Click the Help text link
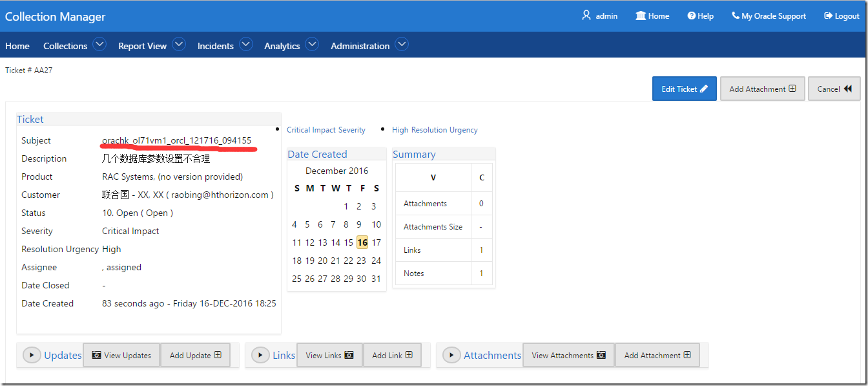Screen dimensions: 868x386 [x=706, y=16]
